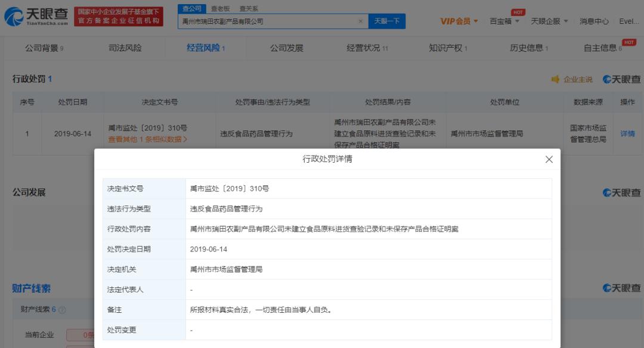Image resolution: width=644 pixels, height=348 pixels.
Task: Select the 司法风险 tab
Action: pos(126,46)
